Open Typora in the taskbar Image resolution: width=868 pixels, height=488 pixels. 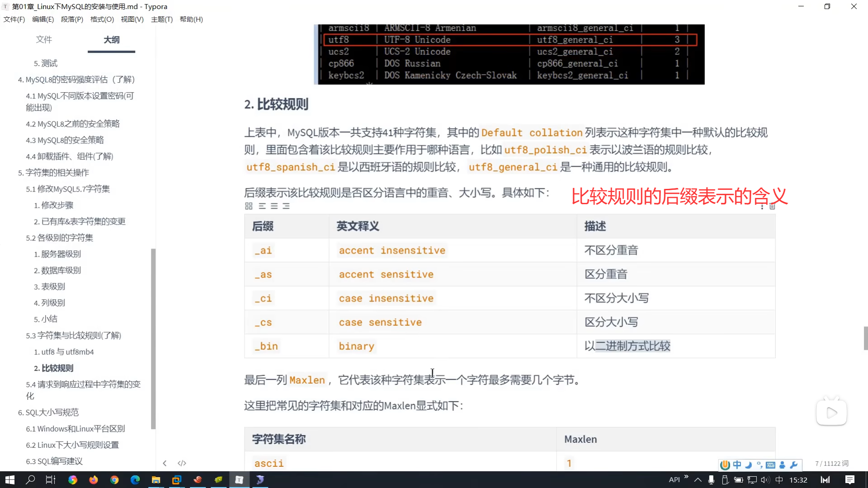(x=239, y=480)
